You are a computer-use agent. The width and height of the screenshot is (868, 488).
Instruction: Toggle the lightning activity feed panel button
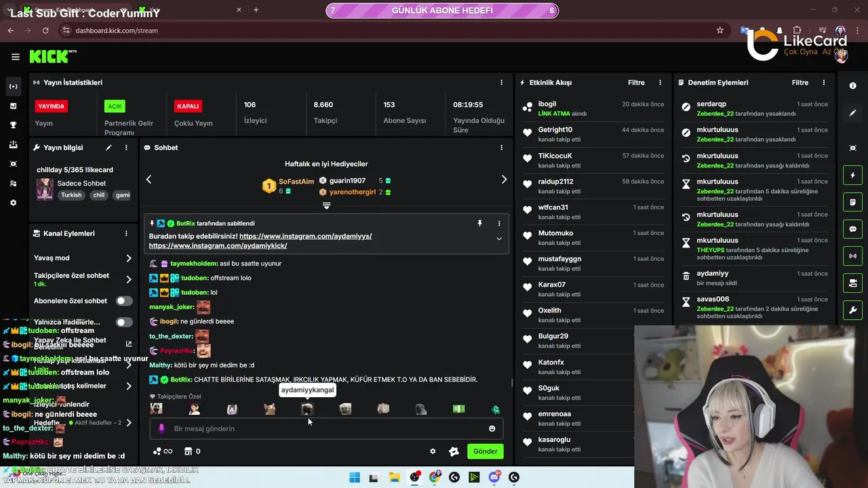coord(853,176)
